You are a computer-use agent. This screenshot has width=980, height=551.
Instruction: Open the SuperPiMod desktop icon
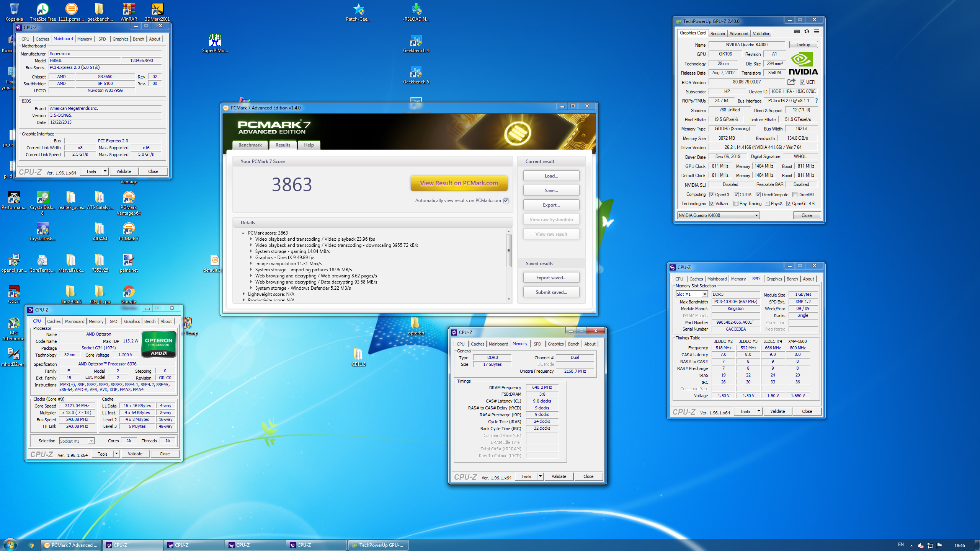pyautogui.click(x=215, y=43)
